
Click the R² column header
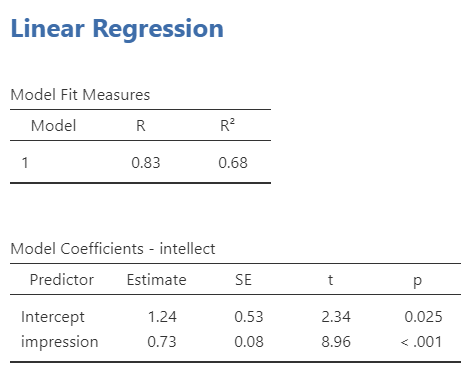pyautogui.click(x=227, y=125)
